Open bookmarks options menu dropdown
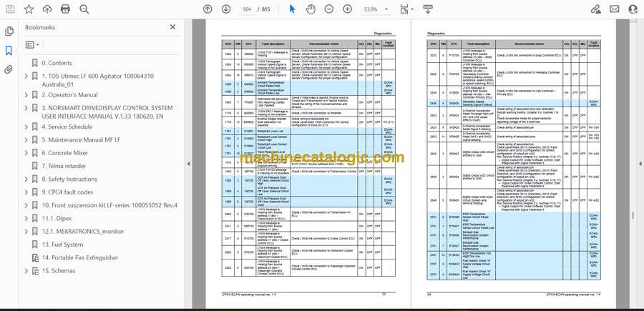Image resolution: width=644 pixels, height=311 pixels. [x=32, y=45]
